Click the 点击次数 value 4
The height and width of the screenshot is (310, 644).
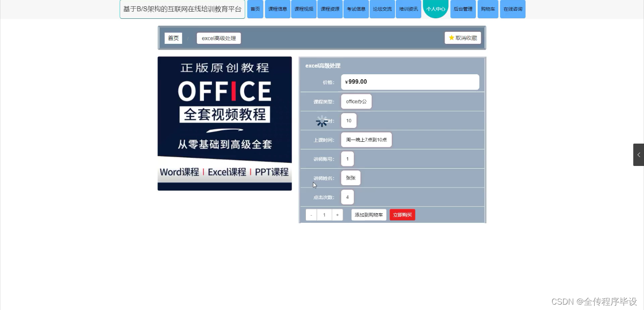pyautogui.click(x=347, y=197)
